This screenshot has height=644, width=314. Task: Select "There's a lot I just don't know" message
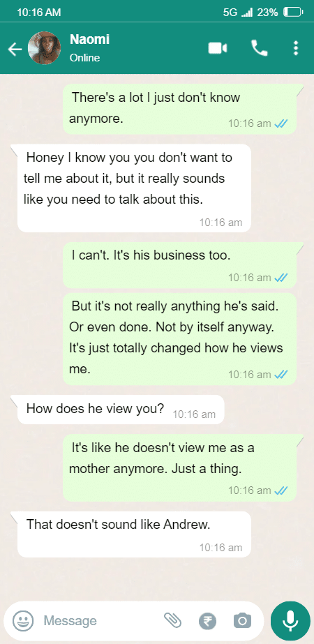coord(179,109)
